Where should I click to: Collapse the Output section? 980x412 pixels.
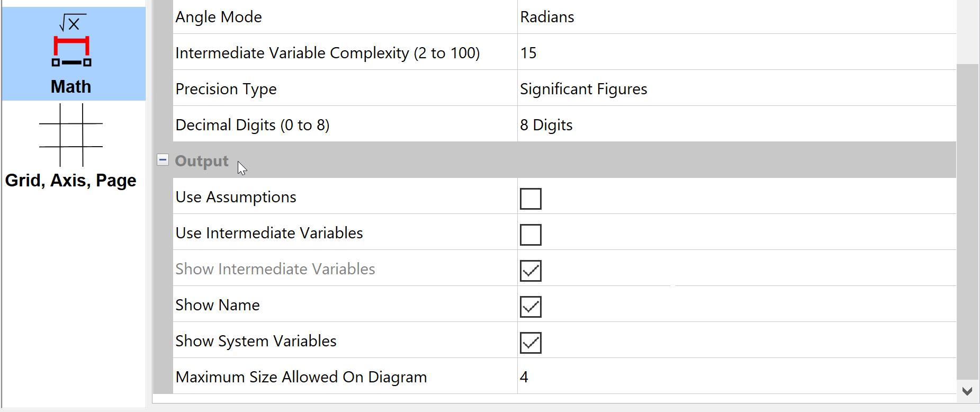coord(163,160)
